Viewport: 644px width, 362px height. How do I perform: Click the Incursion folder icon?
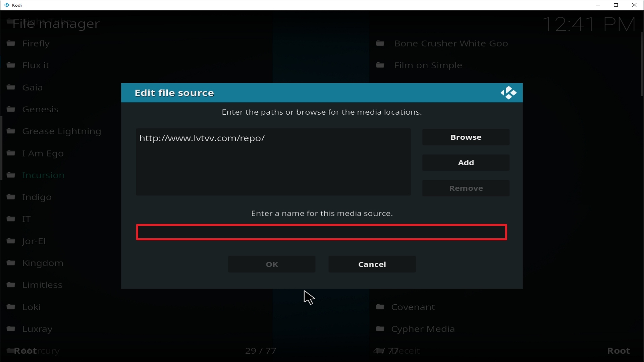pos(11,175)
